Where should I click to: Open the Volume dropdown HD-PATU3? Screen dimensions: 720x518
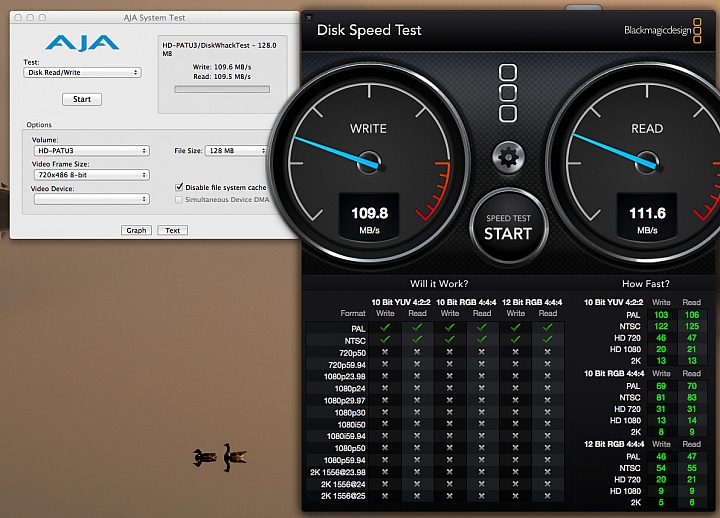pyautogui.click(x=91, y=151)
